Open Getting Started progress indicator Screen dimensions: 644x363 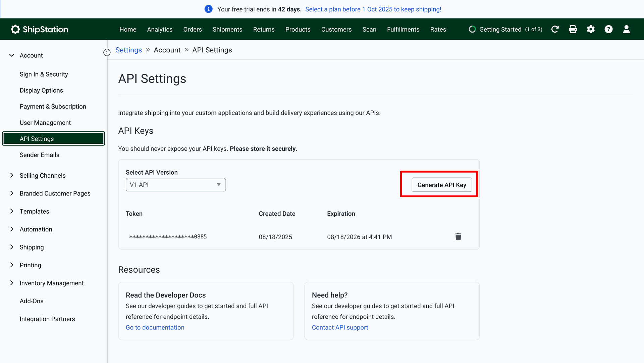[x=505, y=30]
